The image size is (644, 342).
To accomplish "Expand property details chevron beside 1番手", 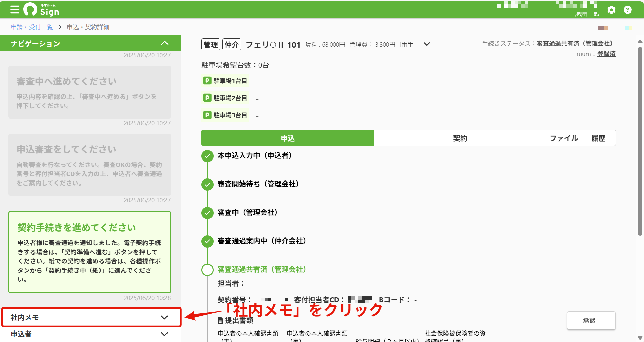I will (x=427, y=44).
